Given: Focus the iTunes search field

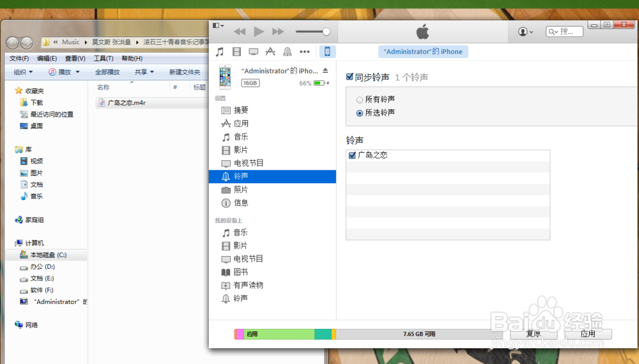Looking at the screenshot, I should click(x=564, y=31).
